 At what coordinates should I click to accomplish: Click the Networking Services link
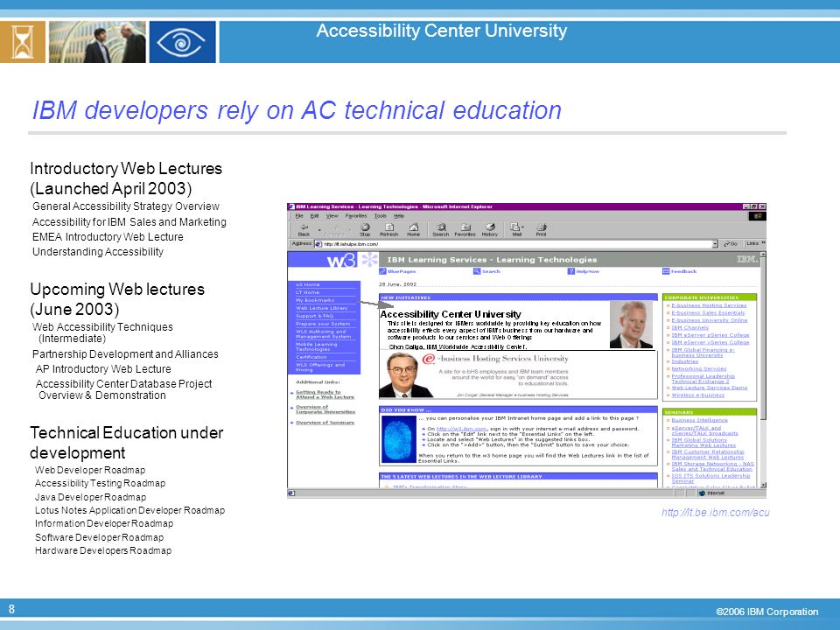[699, 368]
